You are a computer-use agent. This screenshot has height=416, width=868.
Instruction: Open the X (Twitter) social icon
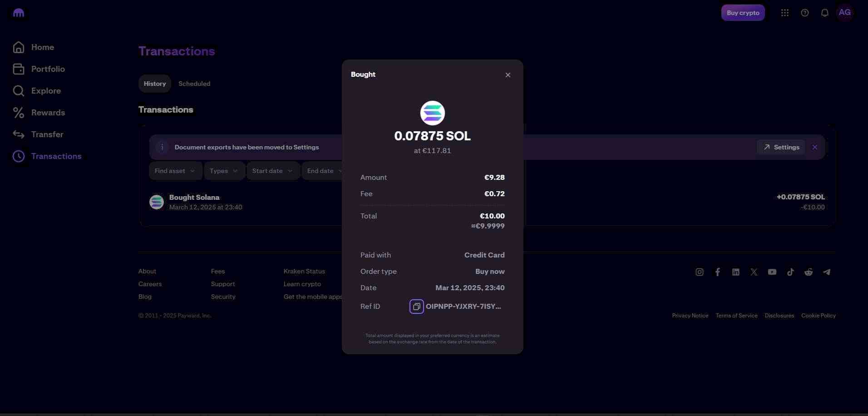[754, 272]
